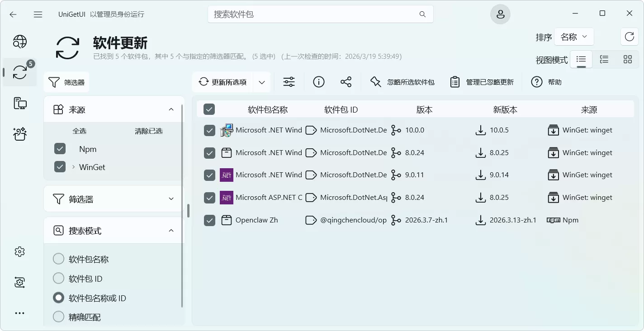This screenshot has width=644, height=331.
Task: Uncheck the Openclaw Zh package row
Action: pyautogui.click(x=209, y=220)
